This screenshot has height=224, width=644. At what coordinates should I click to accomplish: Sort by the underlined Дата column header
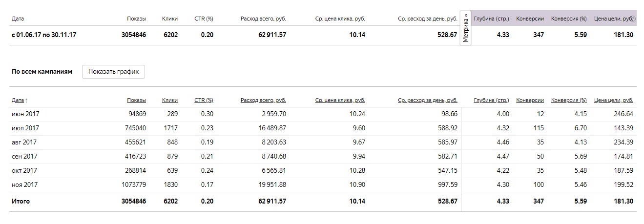(x=18, y=100)
